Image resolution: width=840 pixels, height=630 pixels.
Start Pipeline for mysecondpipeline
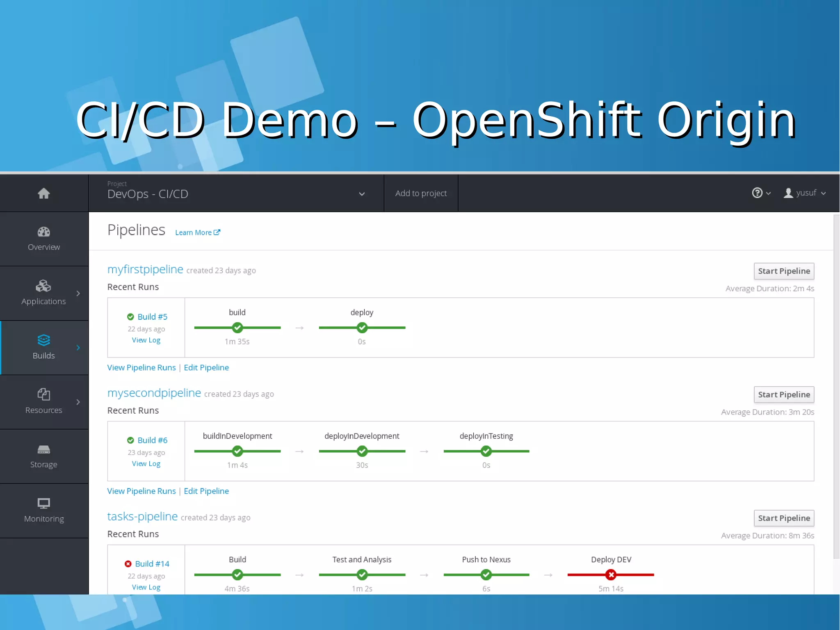(x=784, y=394)
